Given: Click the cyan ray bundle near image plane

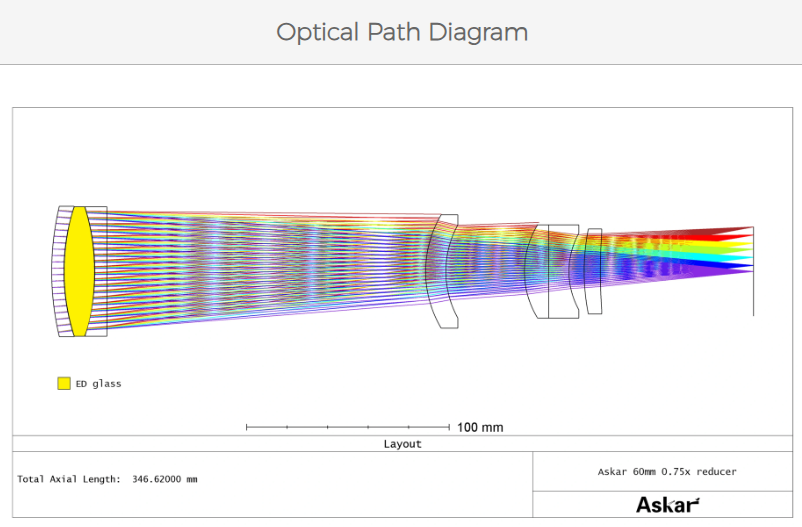Looking at the screenshot, I should click(x=725, y=256).
